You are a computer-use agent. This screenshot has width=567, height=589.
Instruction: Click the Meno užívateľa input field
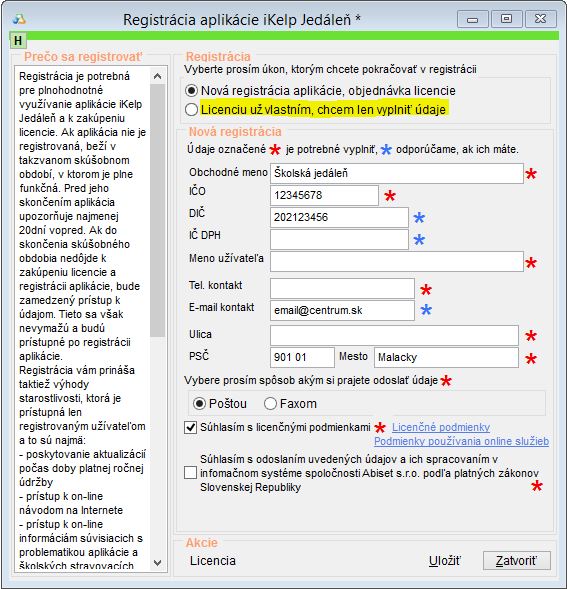pyautogui.click(x=397, y=261)
